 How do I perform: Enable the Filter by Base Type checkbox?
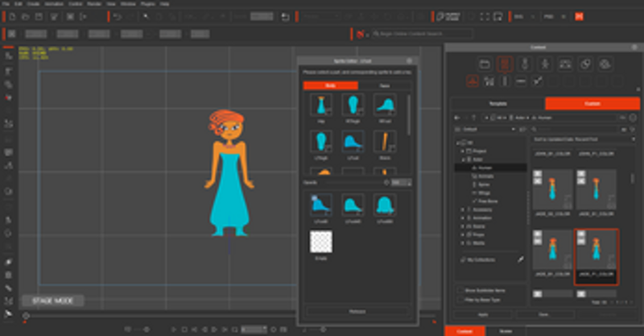pyautogui.click(x=460, y=300)
